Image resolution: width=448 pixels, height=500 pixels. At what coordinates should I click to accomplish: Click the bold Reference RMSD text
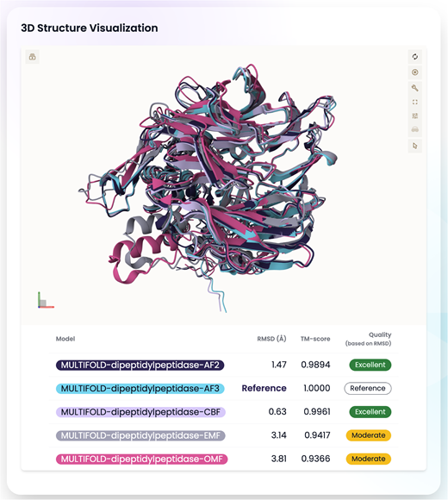point(264,388)
